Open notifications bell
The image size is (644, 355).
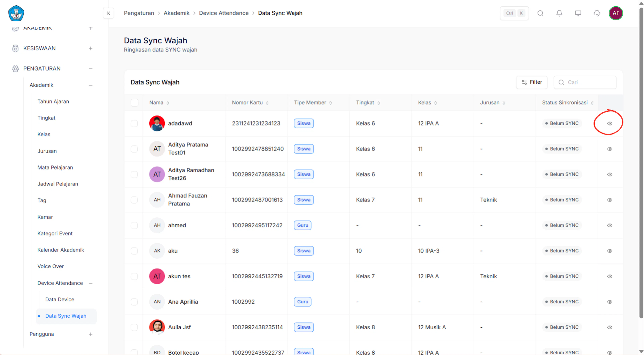point(559,13)
